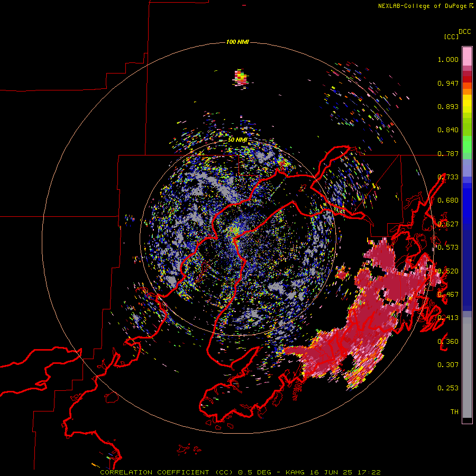Pick the light pink color bar segment
Viewport: 476px width, 476px height.
467,56
